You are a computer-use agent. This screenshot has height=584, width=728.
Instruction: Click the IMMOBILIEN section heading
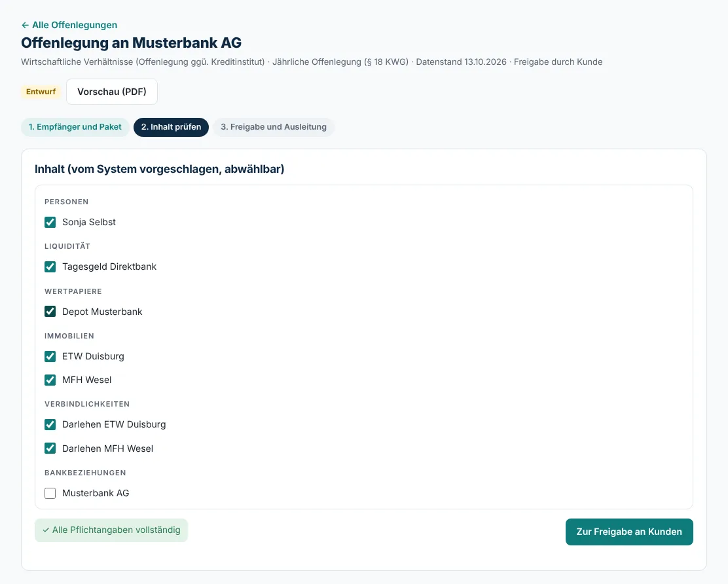(69, 336)
